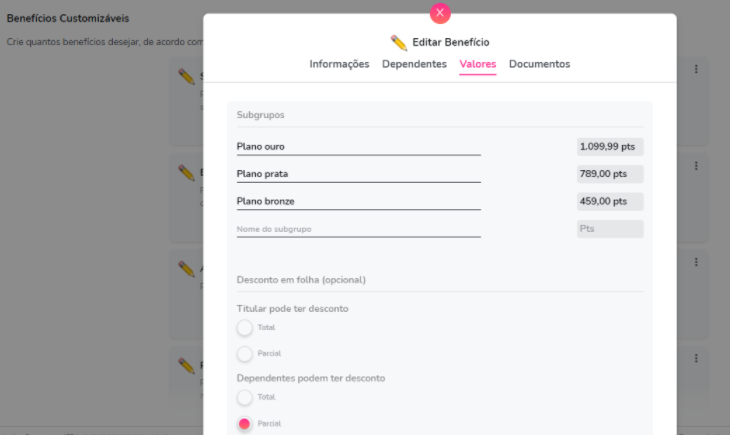Click the pencil icon beside Editar Benefício
Image resolution: width=730 pixels, height=435 pixels.
(x=399, y=42)
